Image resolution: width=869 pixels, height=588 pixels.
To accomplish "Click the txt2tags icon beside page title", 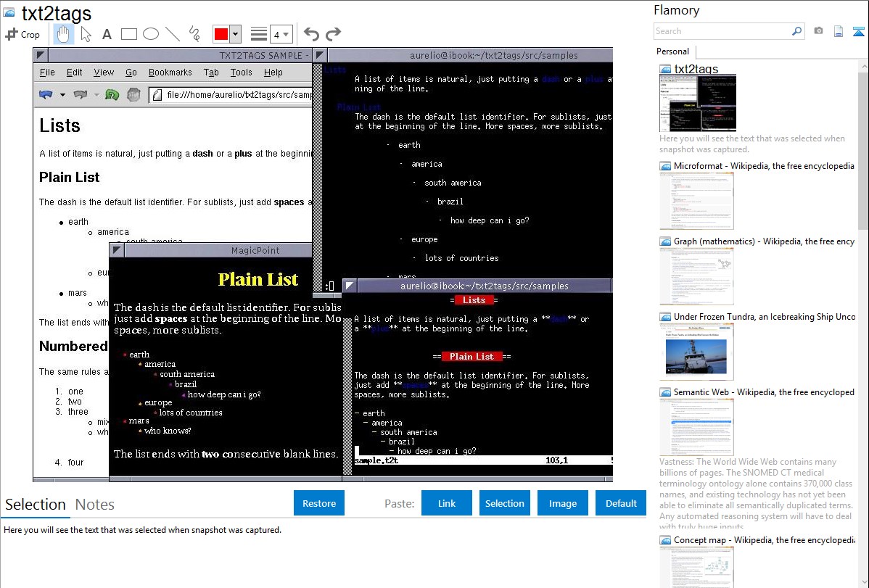I will (9, 12).
